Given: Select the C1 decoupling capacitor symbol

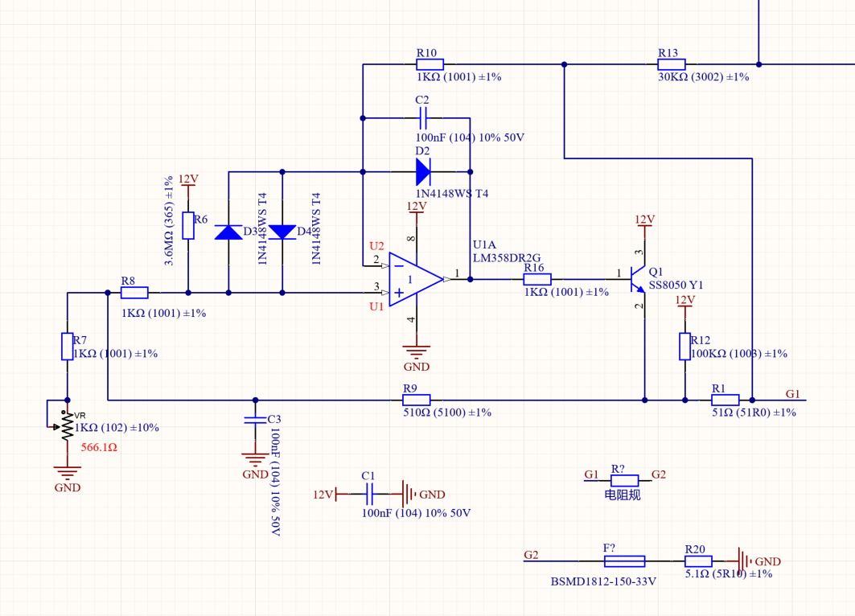Looking at the screenshot, I should coord(370,494).
